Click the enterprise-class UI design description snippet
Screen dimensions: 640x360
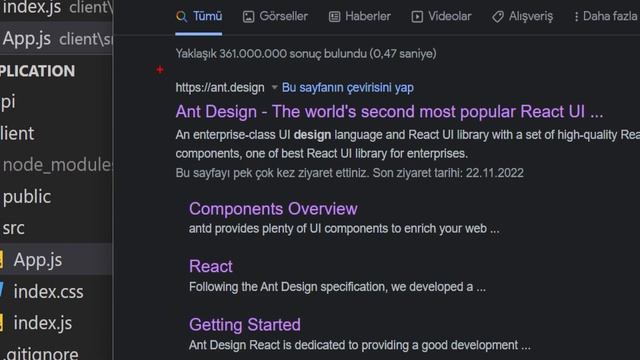[x=407, y=144]
